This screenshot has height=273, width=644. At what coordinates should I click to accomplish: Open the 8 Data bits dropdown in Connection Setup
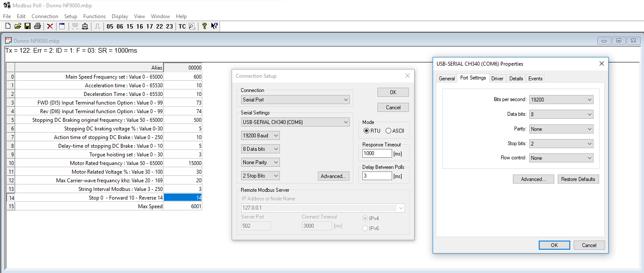click(x=261, y=149)
